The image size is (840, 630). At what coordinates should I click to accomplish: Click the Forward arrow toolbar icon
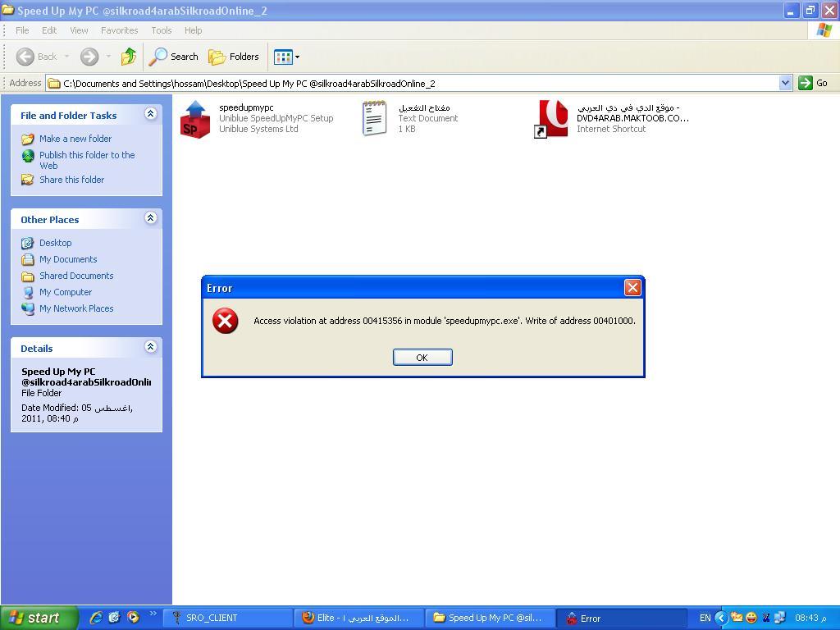click(x=89, y=57)
